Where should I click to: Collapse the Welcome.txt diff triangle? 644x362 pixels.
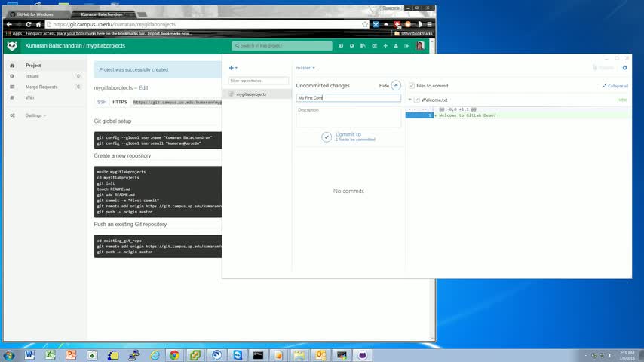[x=409, y=100]
